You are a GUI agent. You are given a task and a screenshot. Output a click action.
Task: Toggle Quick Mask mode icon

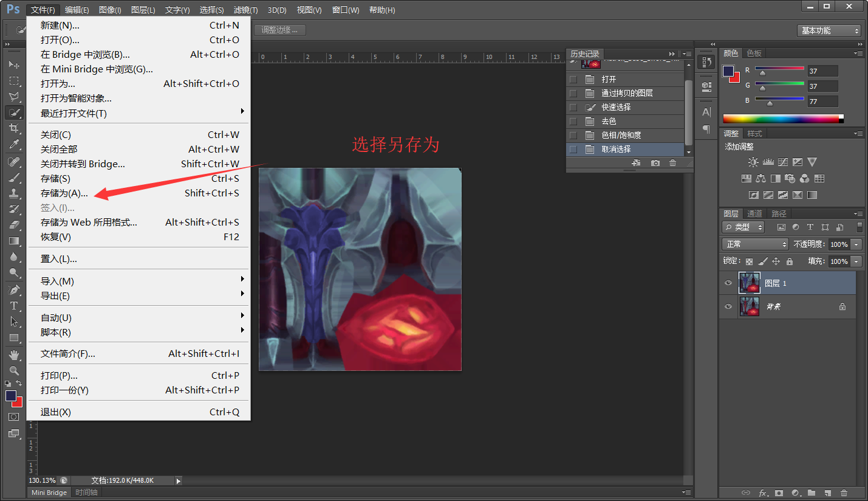point(14,417)
